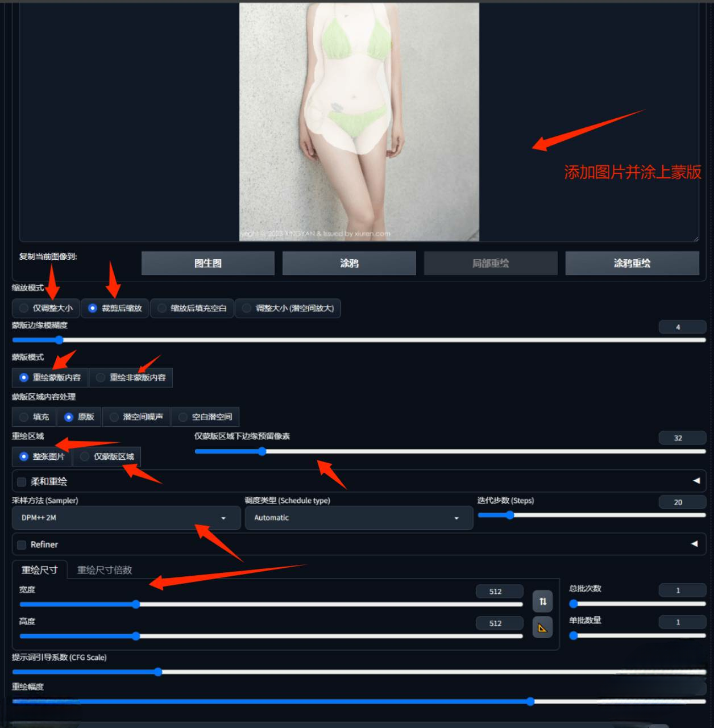The image size is (714, 728).
Task: Click the 迭代步数 Steps slider track
Action: click(591, 515)
